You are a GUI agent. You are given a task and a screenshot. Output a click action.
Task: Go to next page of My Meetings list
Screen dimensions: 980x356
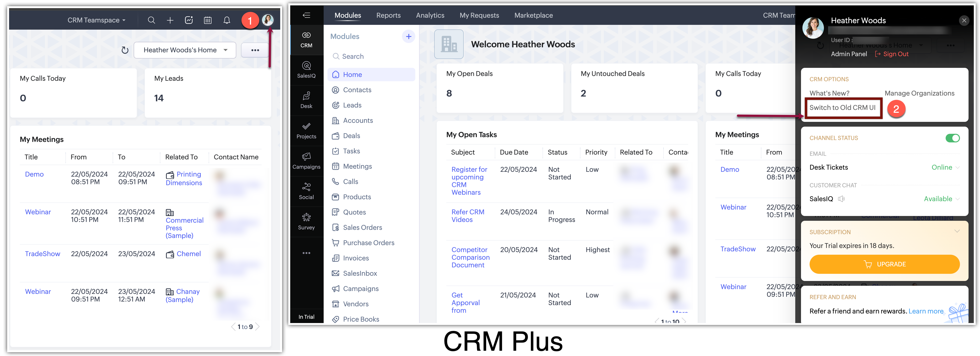pyautogui.click(x=258, y=327)
